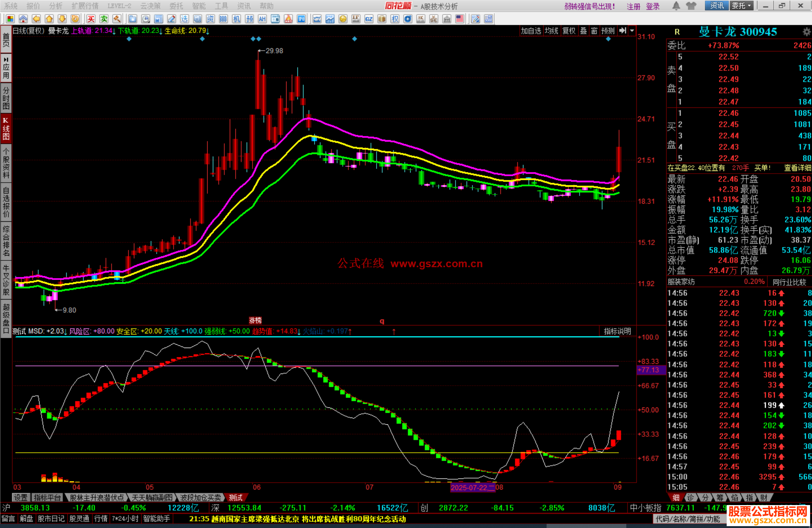Click the GZ toolbar icon
812x528 pixels.
point(369,19)
